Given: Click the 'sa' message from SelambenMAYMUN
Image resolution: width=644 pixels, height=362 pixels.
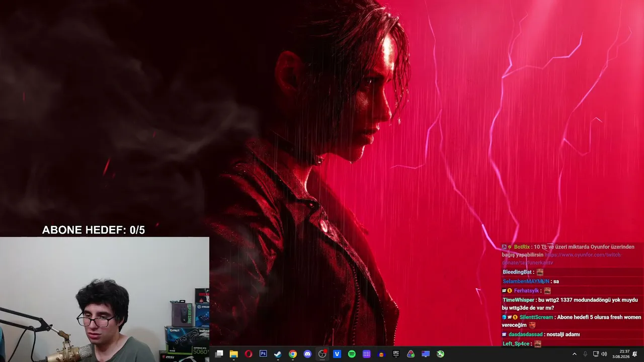Looking at the screenshot, I should pyautogui.click(x=556, y=282).
